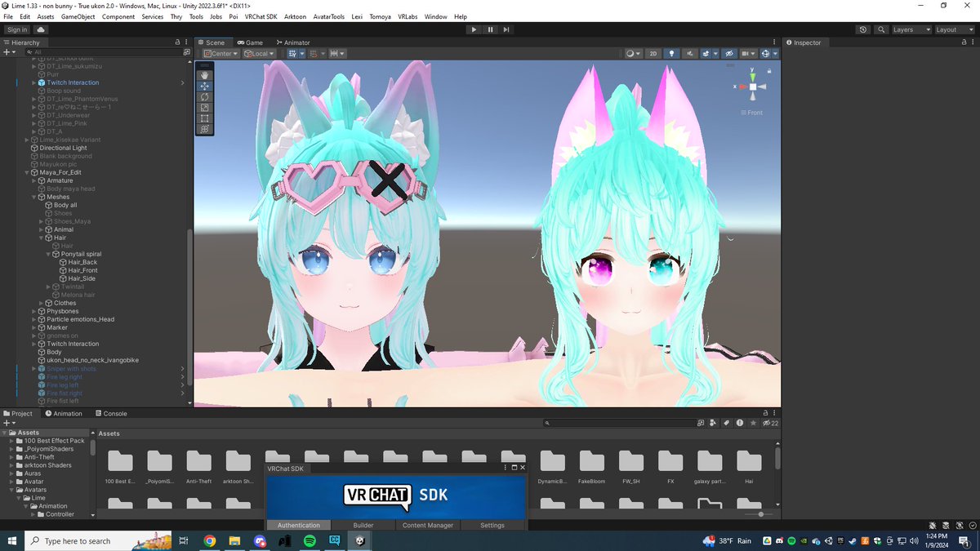Select the Move tool in Scene
Viewport: 980px width, 551px height.
(x=205, y=86)
